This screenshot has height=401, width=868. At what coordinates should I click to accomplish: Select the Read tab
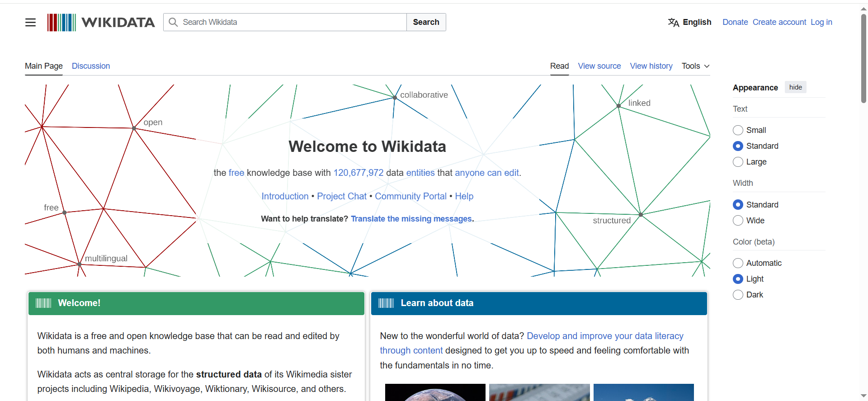(559, 66)
